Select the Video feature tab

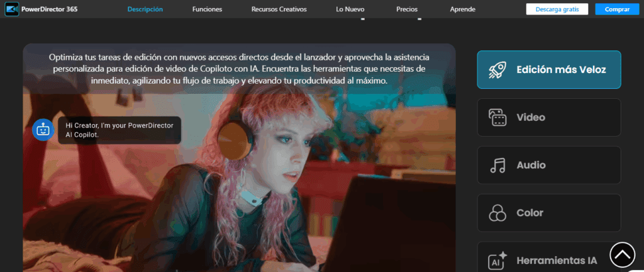pyautogui.click(x=548, y=117)
